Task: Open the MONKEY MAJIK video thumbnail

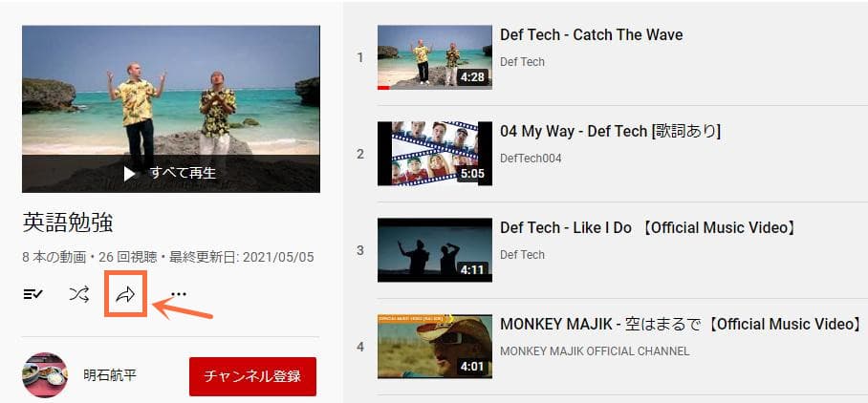Action: click(435, 347)
